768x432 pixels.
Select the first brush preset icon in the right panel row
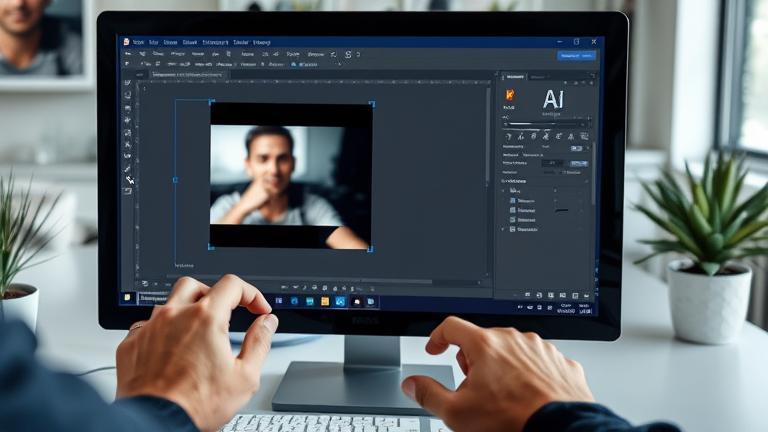pyautogui.click(x=509, y=136)
